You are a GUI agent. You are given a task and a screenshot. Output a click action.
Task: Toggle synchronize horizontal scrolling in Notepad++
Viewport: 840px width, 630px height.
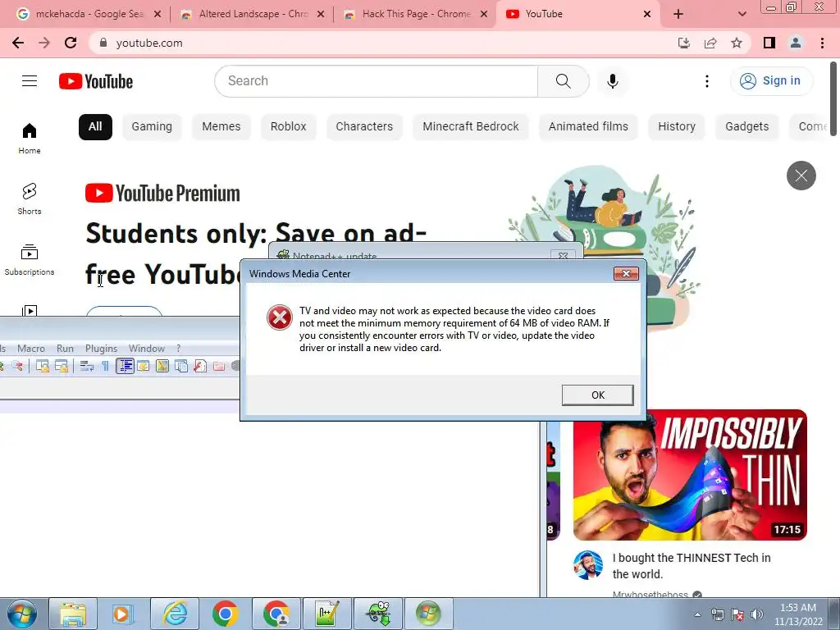[x=62, y=367]
